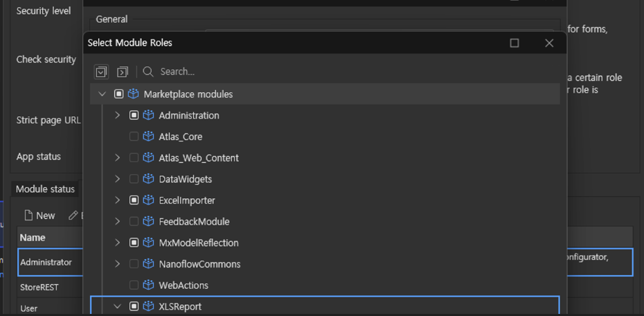Screen dimensions: 644x316
Task: Check the WebActions checkbox
Action: [x=134, y=286]
